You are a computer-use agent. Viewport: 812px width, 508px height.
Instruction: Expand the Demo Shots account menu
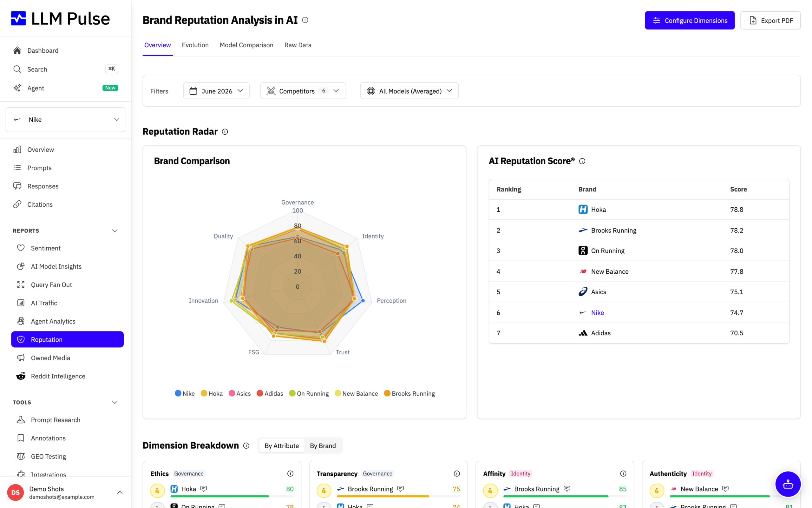(x=120, y=492)
